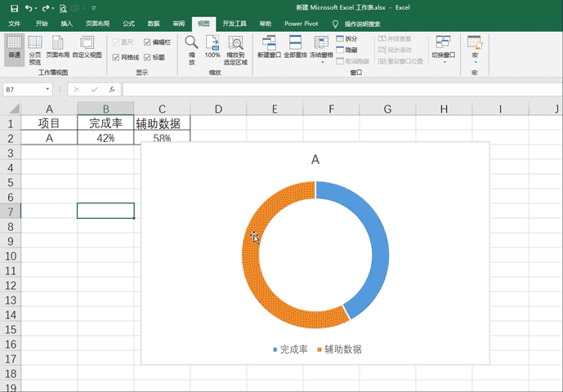Click row 12 header
Screen dimensions: 563x392
(x=11, y=285)
